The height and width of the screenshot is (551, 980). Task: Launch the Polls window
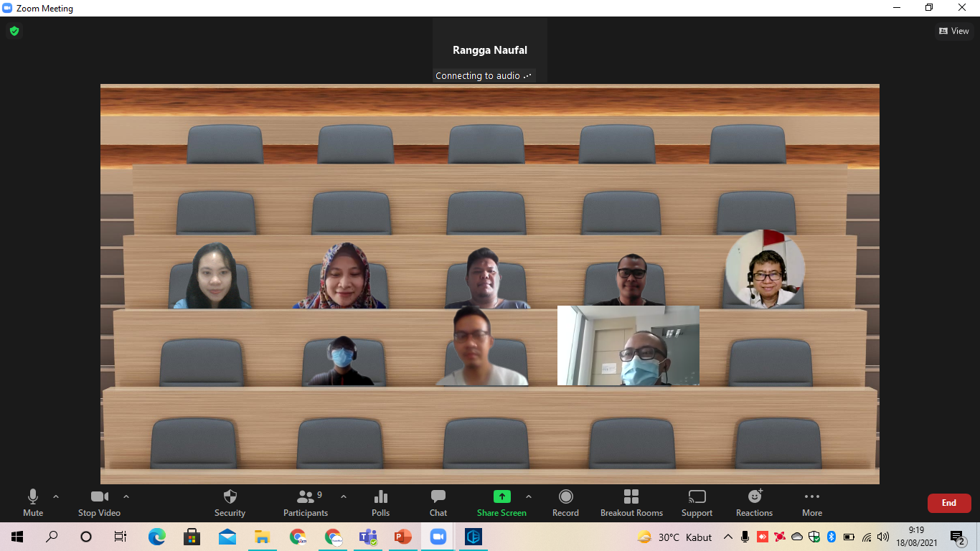point(380,502)
